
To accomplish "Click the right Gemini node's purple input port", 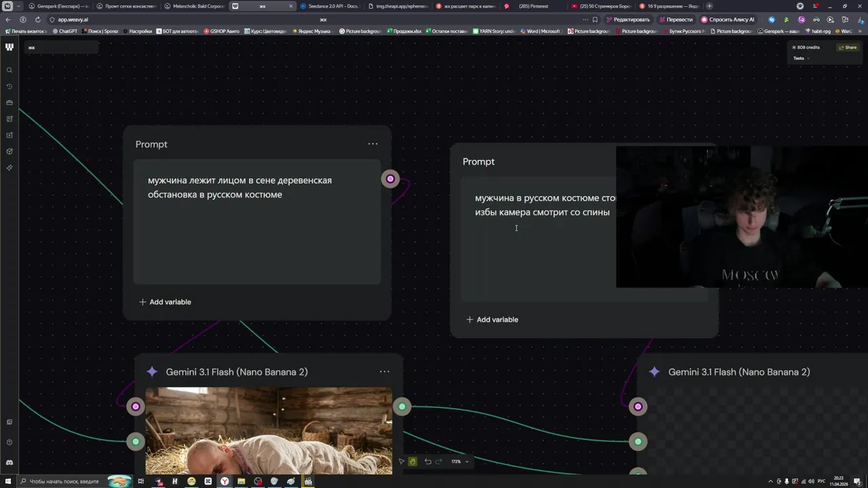I will click(x=638, y=406).
